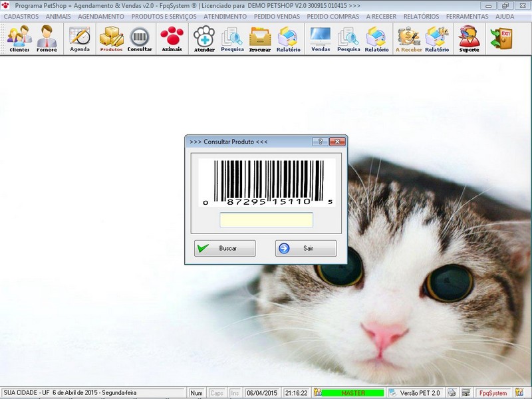
Task: Click the network computer icon in status bar
Action: (x=466, y=392)
